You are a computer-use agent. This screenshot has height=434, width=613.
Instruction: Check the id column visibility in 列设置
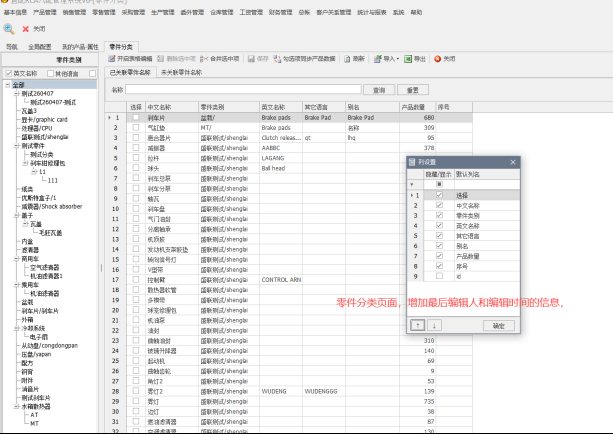(x=439, y=276)
